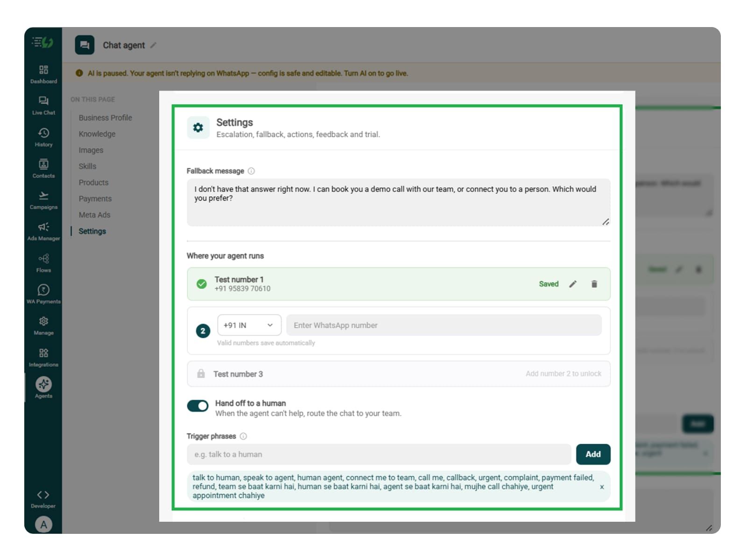Click the Enter WhatsApp number field
This screenshot has width=747, height=560.
(x=444, y=325)
